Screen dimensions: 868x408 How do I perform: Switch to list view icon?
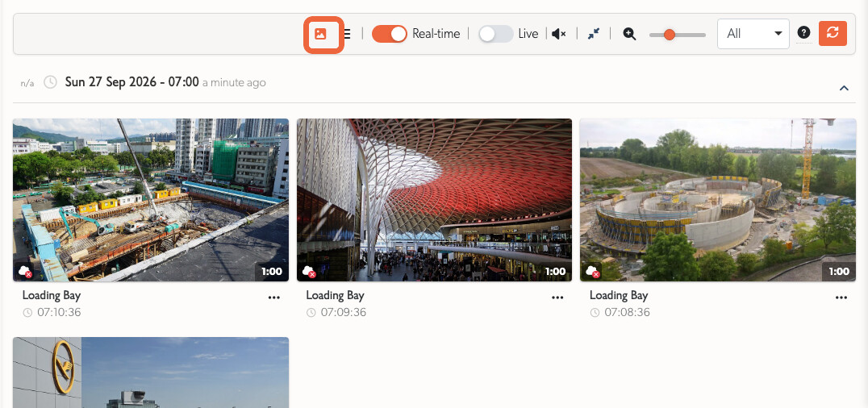tap(347, 34)
